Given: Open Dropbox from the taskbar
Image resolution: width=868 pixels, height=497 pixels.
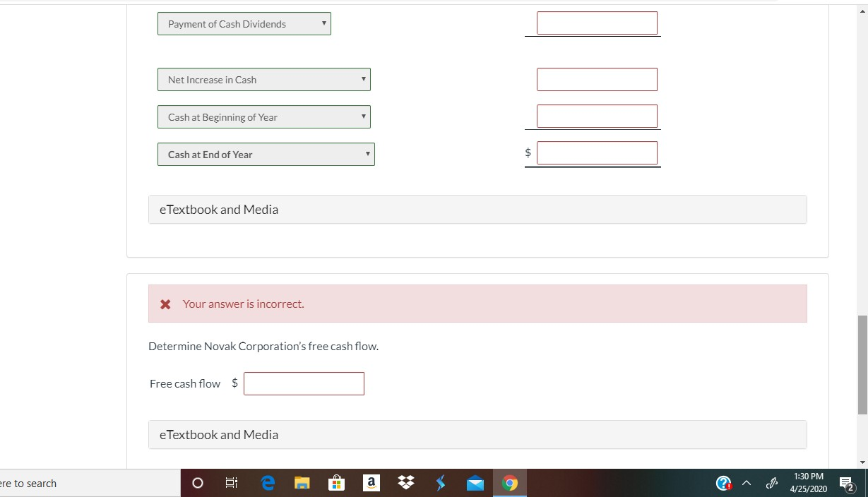Looking at the screenshot, I should (x=405, y=484).
